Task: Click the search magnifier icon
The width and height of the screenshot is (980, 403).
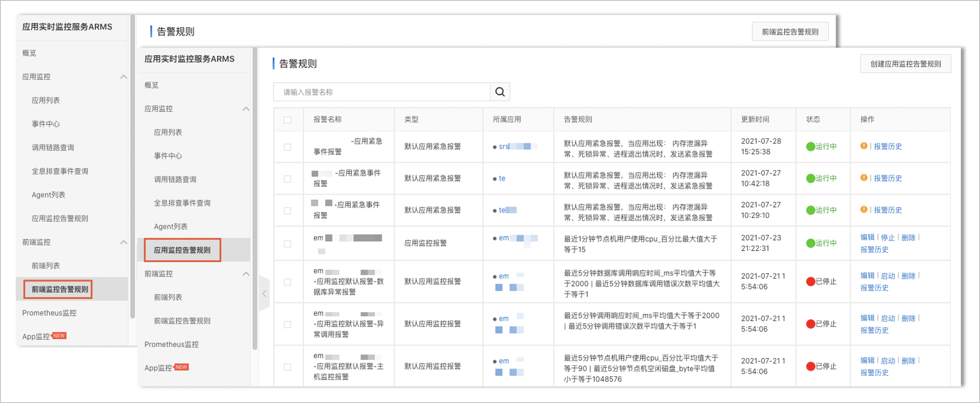Action: [500, 92]
